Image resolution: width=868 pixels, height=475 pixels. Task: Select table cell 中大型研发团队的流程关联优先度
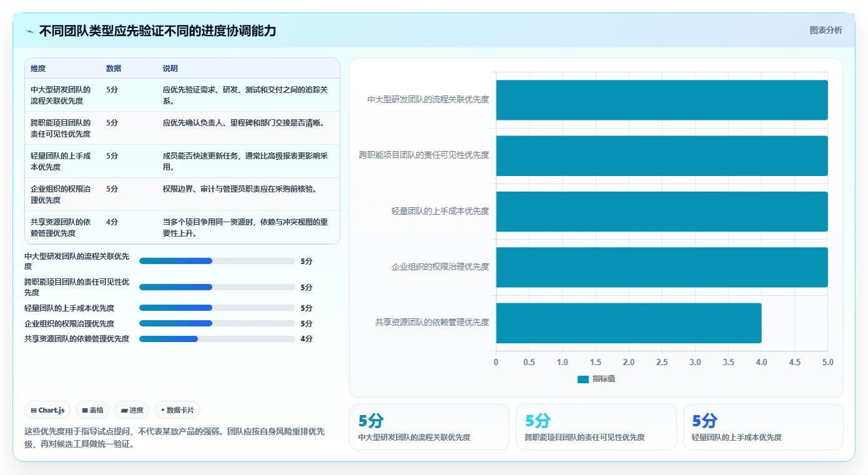(x=61, y=95)
